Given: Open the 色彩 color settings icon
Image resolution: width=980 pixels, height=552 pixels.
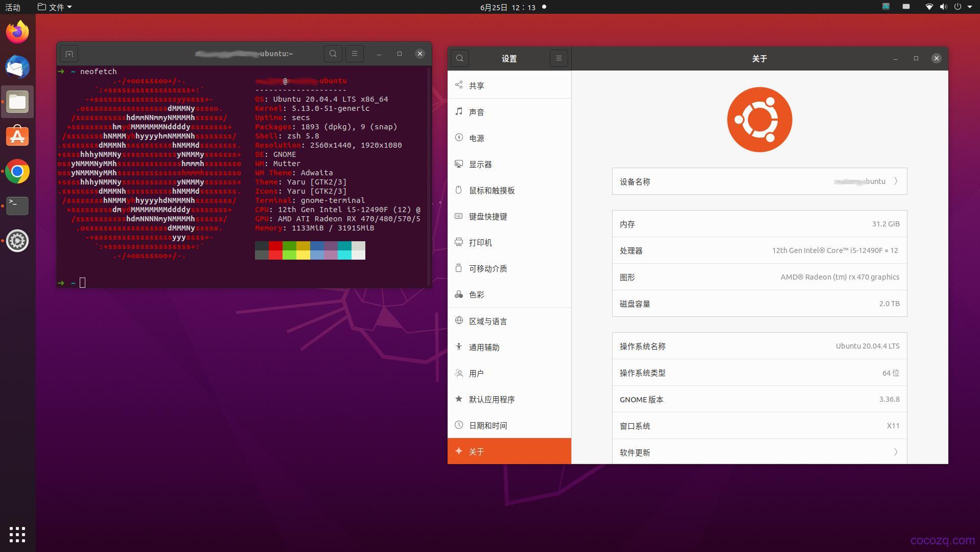Looking at the screenshot, I should click(458, 294).
